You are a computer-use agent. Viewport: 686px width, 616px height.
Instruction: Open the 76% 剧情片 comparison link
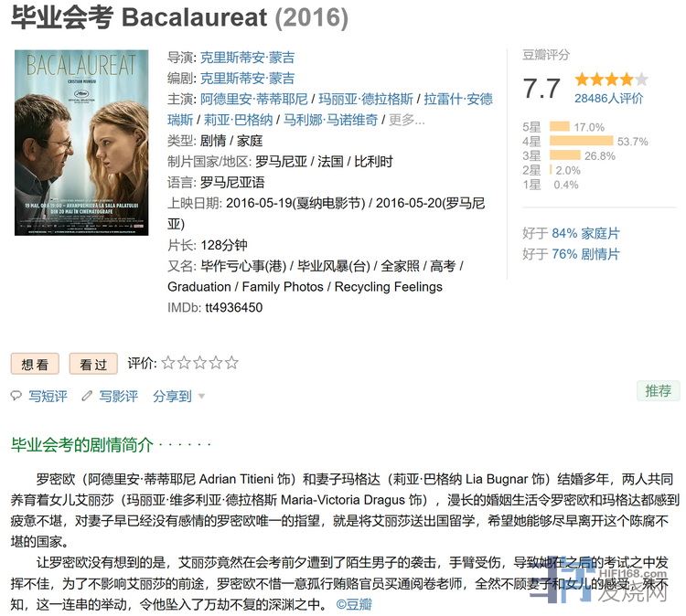585,254
